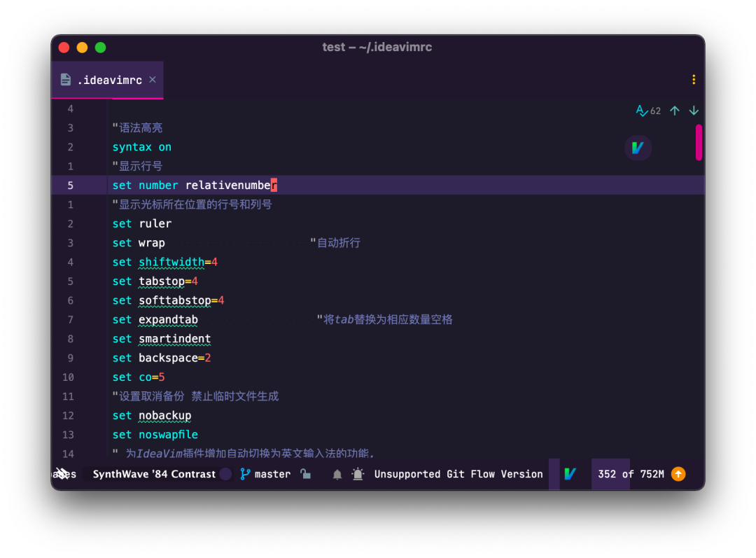Place cursor on 'set number relativenumber' line
The height and width of the screenshot is (558, 756).
[195, 186]
